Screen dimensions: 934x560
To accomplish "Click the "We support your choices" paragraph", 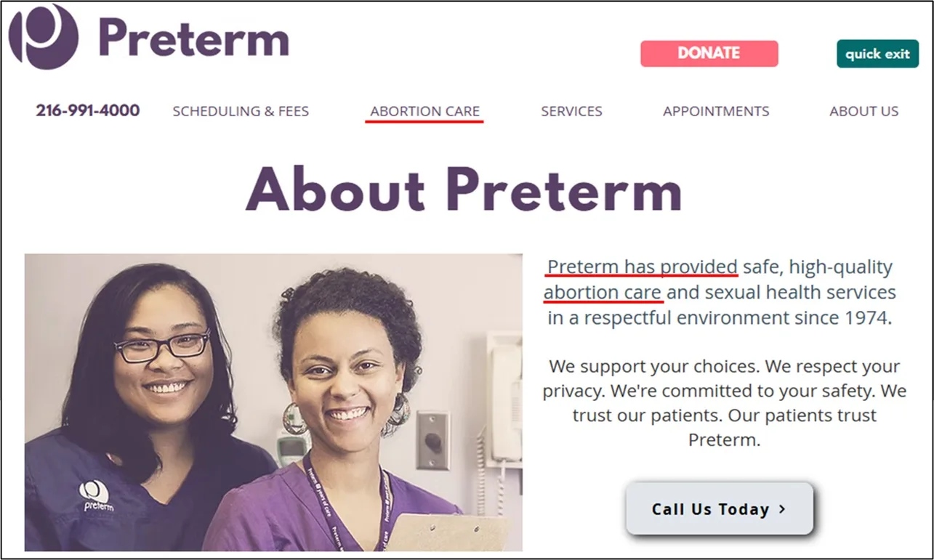I will click(724, 402).
